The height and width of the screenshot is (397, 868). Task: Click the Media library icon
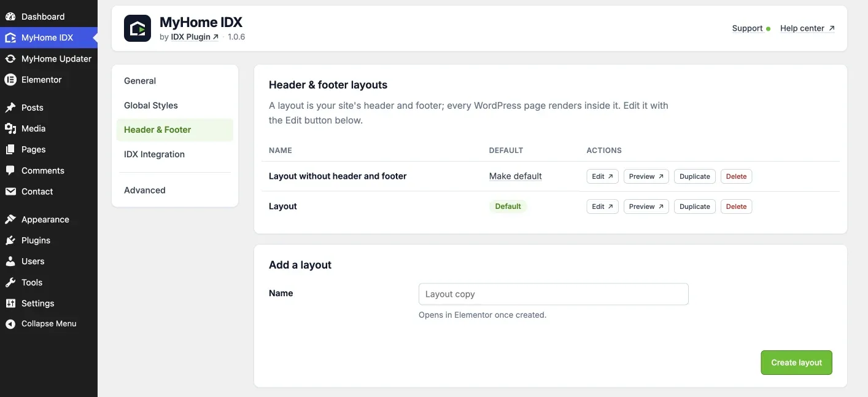pyautogui.click(x=10, y=128)
